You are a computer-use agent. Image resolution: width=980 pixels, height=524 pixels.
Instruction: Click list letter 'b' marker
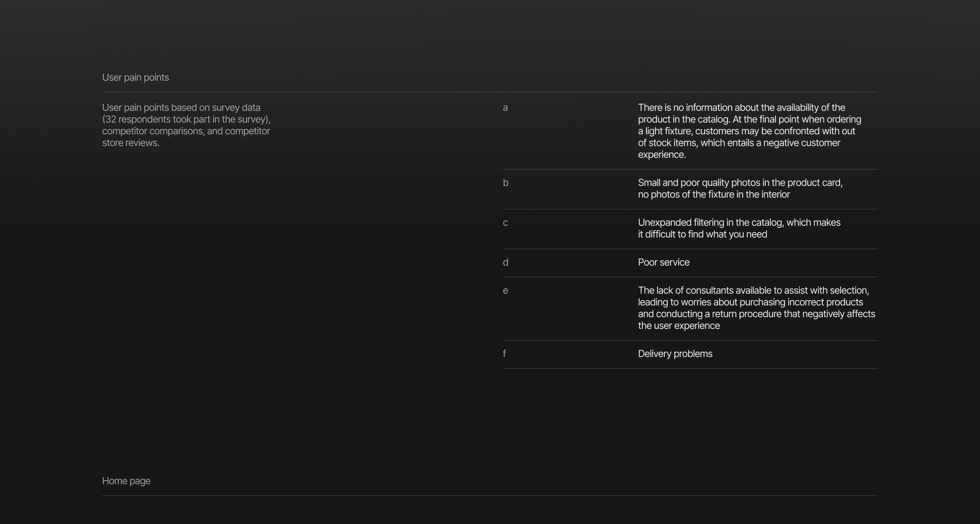tap(506, 183)
